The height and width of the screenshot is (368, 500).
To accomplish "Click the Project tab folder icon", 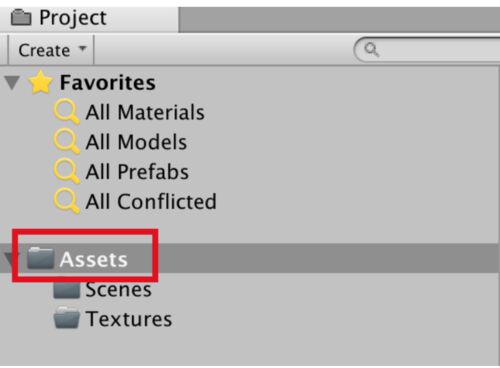I will [21, 18].
